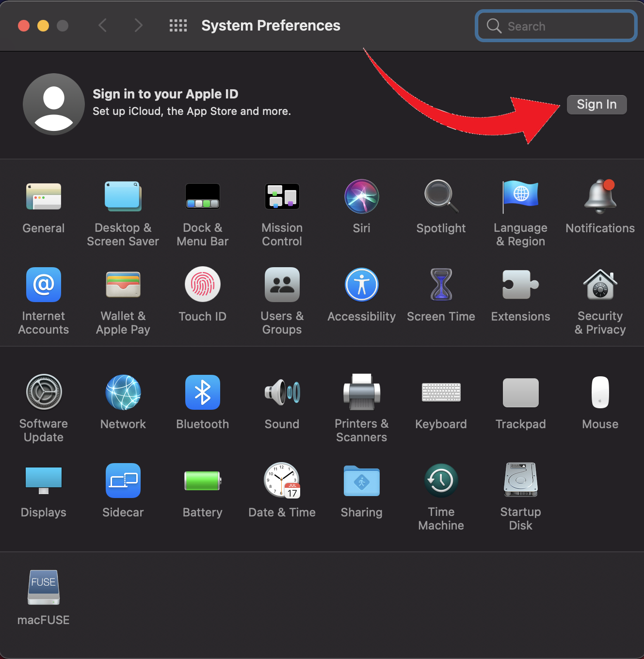
Task: Open Time Machine preferences
Action: (x=441, y=481)
